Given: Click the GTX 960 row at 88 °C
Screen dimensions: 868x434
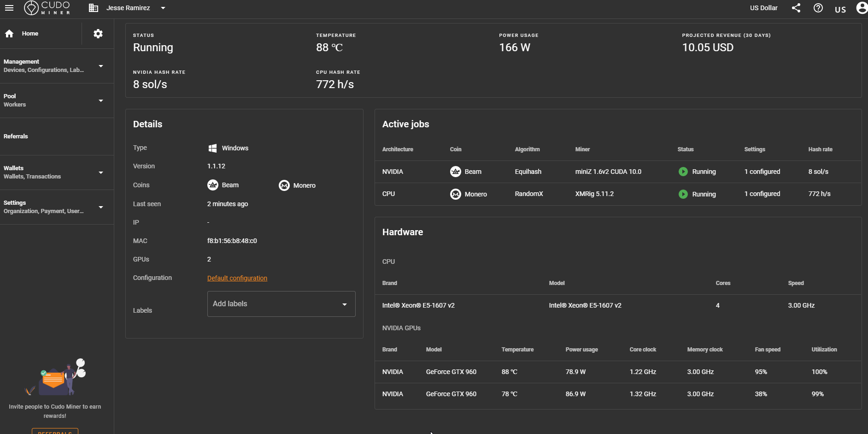Looking at the screenshot, I should tap(618, 372).
